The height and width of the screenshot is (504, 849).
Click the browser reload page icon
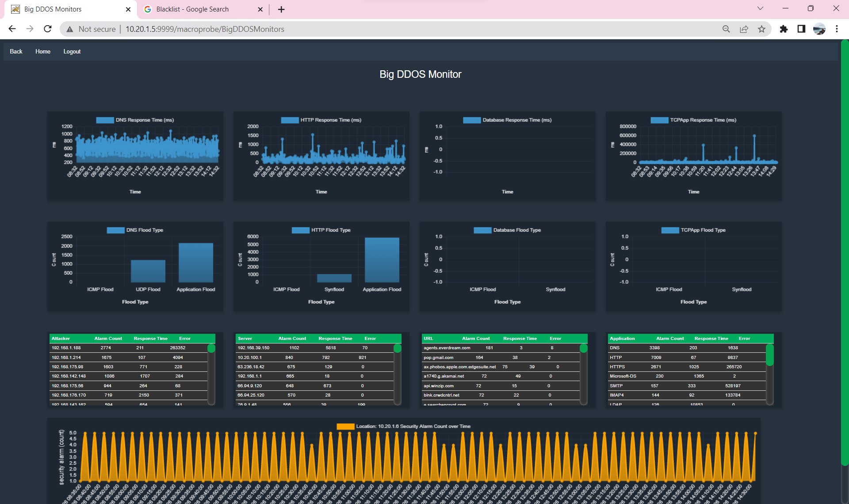point(48,29)
